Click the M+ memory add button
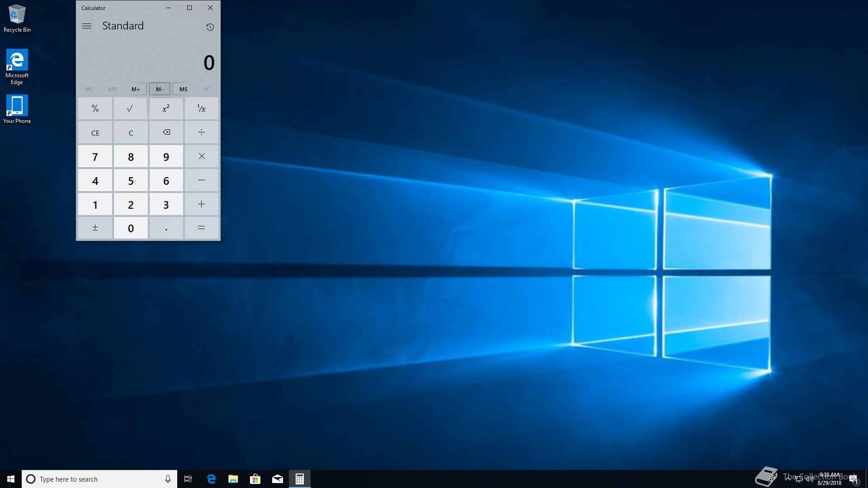868x488 pixels. pyautogui.click(x=136, y=89)
